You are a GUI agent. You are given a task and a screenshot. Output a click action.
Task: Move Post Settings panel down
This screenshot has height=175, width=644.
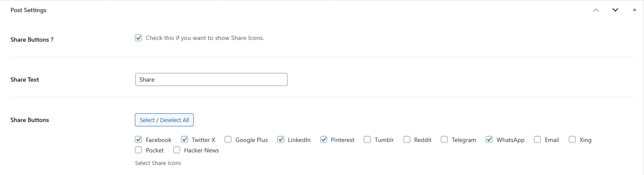click(615, 10)
